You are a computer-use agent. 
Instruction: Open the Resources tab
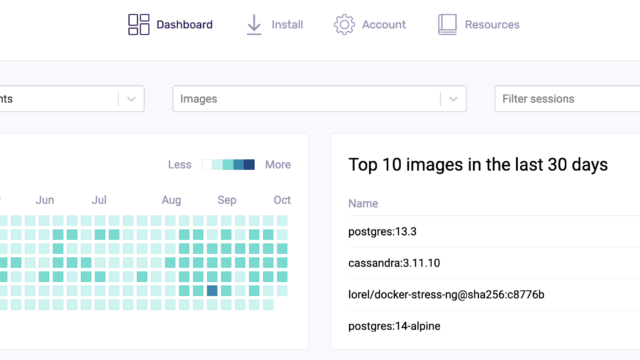492,24
